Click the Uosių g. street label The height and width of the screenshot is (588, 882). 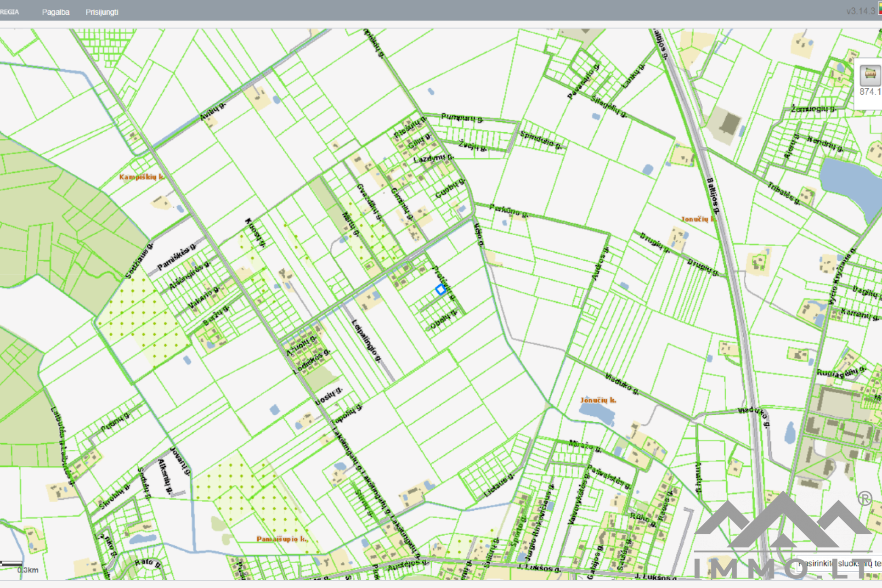tap(329, 396)
